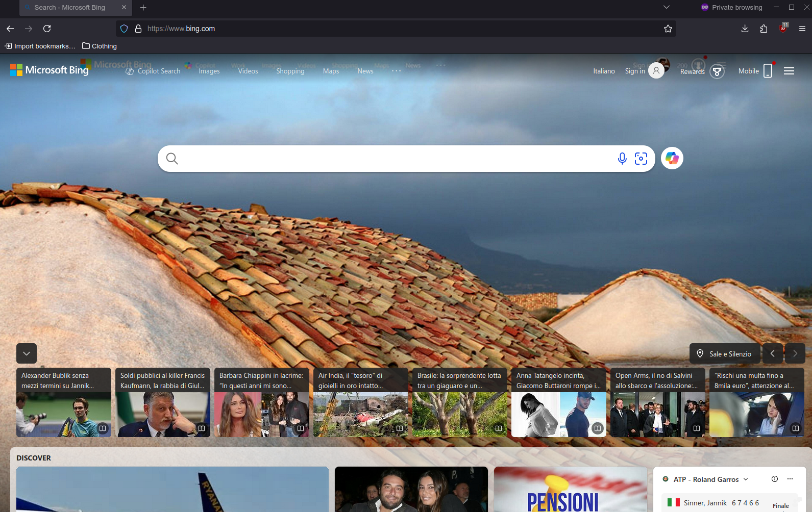Open the Soldi pubblici Kaufmann story

click(163, 402)
